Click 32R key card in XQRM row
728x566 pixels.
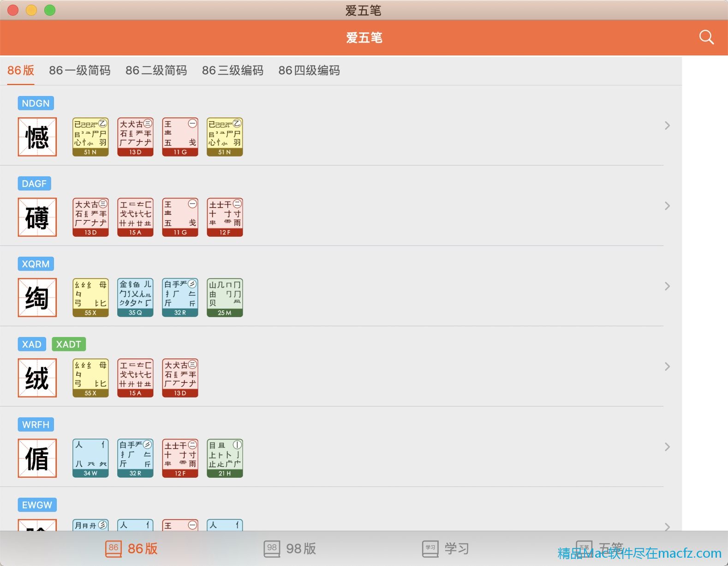[180, 297]
